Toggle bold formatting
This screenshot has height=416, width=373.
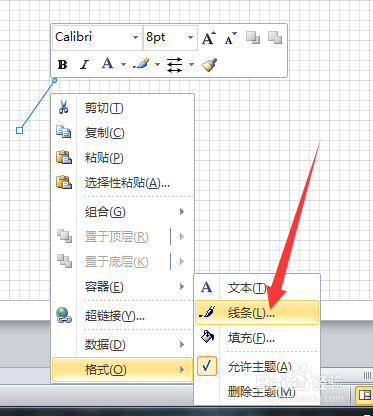(62, 64)
